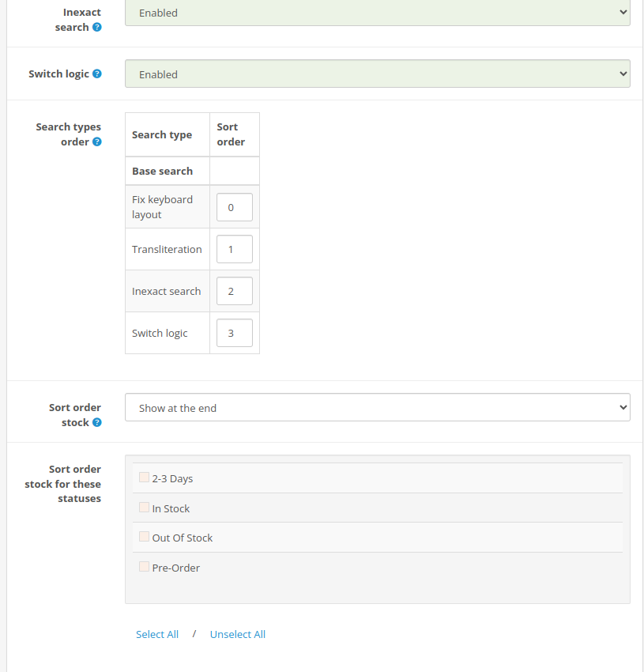This screenshot has width=644, height=672.
Task: Click help icon for Sort order stock
Action: click(97, 423)
